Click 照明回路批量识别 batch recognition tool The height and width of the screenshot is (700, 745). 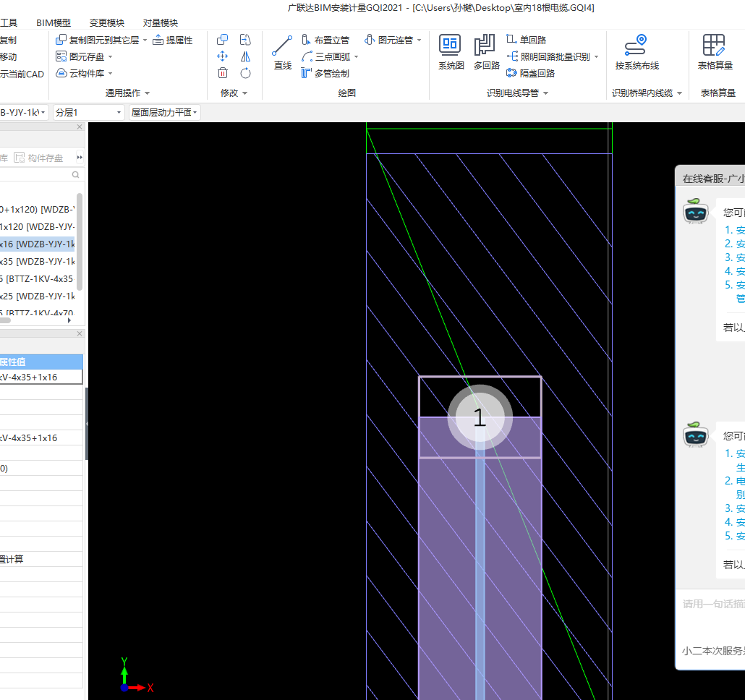(548, 56)
